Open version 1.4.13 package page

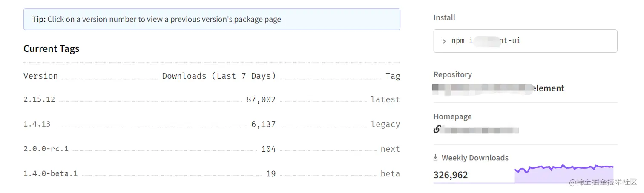coord(37,124)
